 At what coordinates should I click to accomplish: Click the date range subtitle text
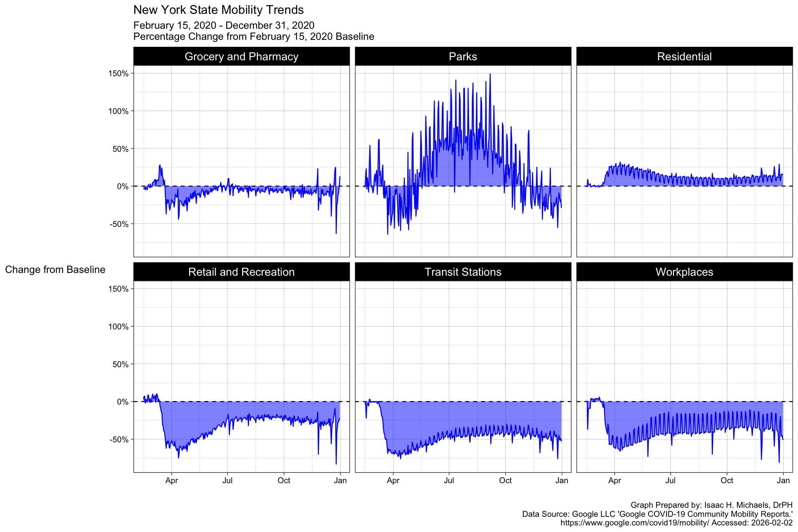click(x=224, y=25)
